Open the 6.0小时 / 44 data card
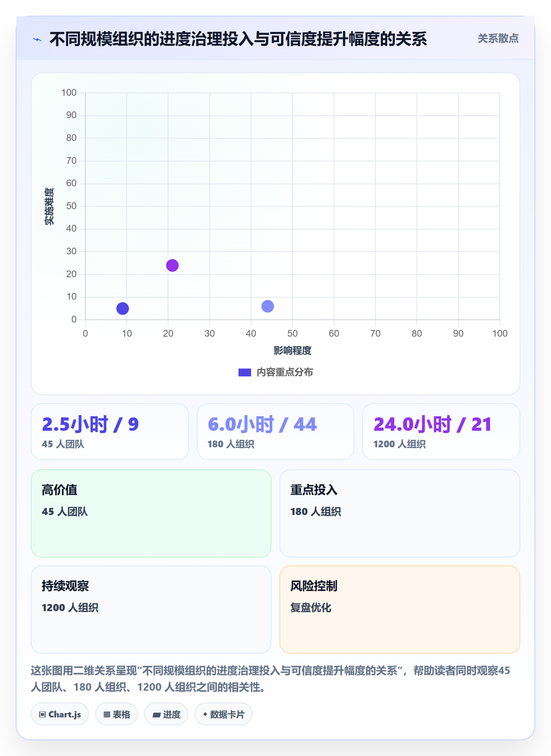 (x=275, y=432)
